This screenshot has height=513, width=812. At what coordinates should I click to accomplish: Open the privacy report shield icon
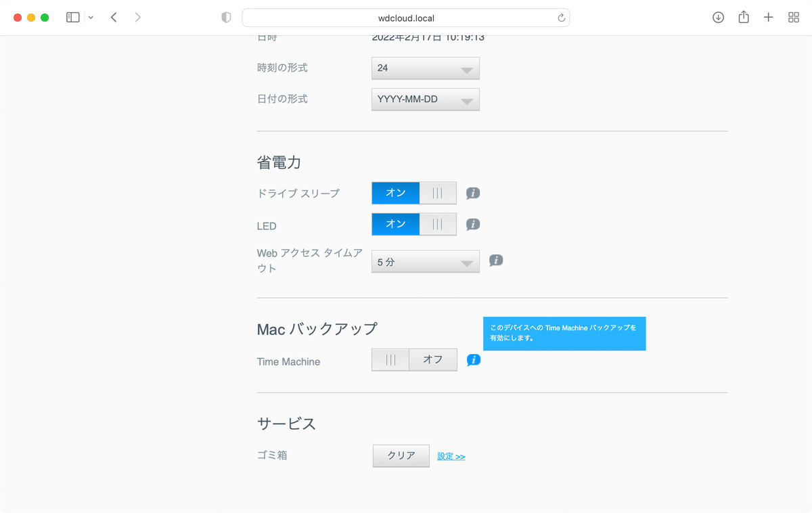click(x=226, y=18)
